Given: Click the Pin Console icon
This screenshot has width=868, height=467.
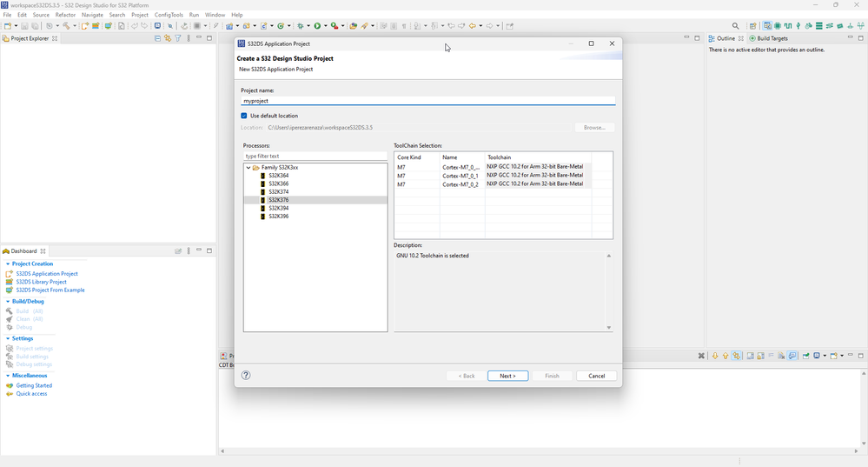Looking at the screenshot, I should pos(806,356).
